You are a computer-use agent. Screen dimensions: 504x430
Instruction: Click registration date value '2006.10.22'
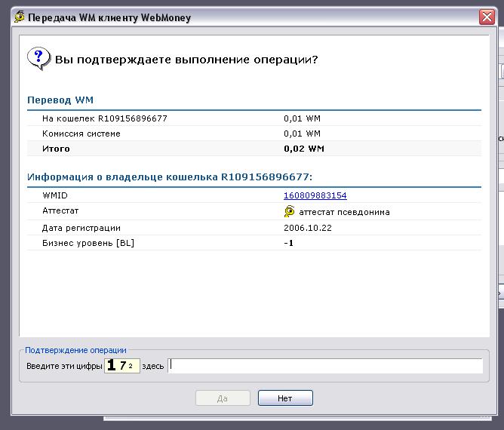(308, 228)
